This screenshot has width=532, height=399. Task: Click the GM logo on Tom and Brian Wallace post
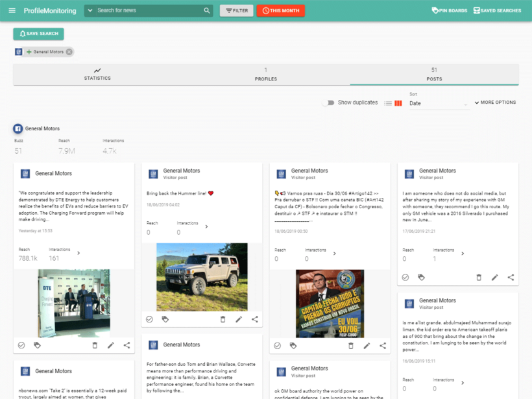(x=153, y=345)
